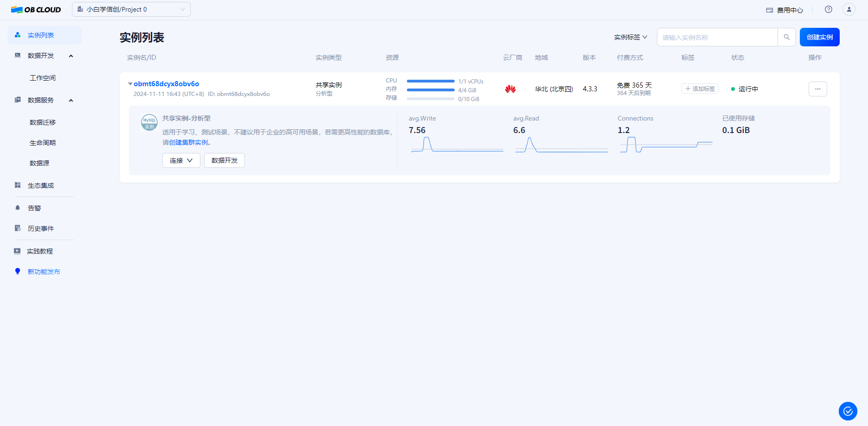Viewport: 868px width, 426px height.
Task: Click the 付费方式 column header
Action: (630, 57)
